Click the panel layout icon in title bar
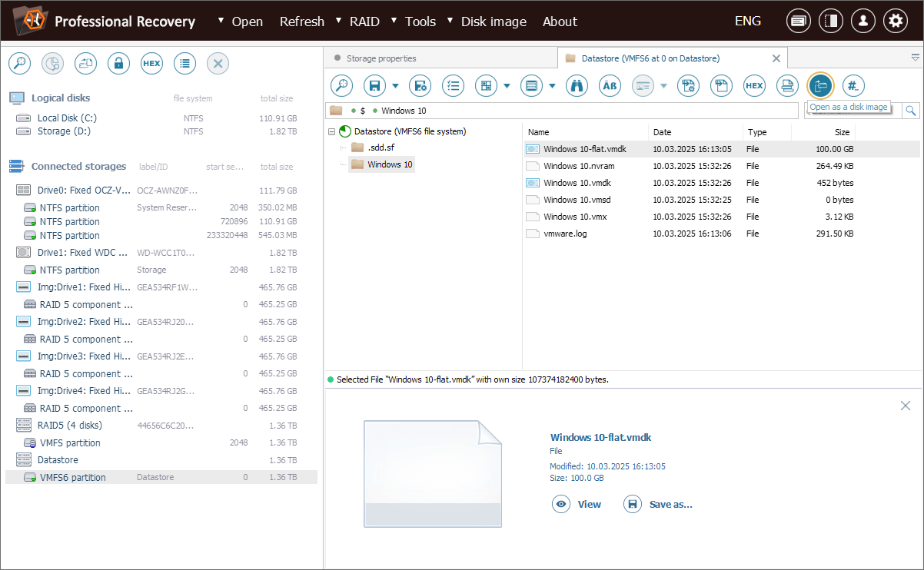The height and width of the screenshot is (570, 924). point(831,22)
